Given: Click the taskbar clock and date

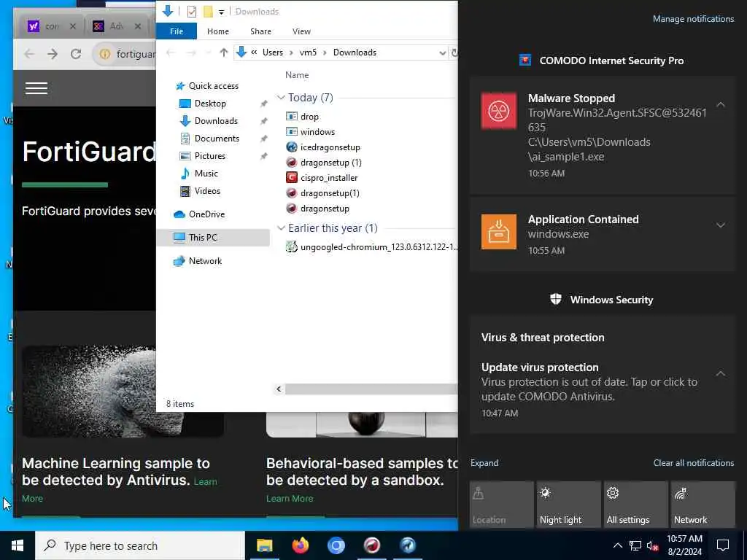Looking at the screenshot, I should click(x=684, y=545).
